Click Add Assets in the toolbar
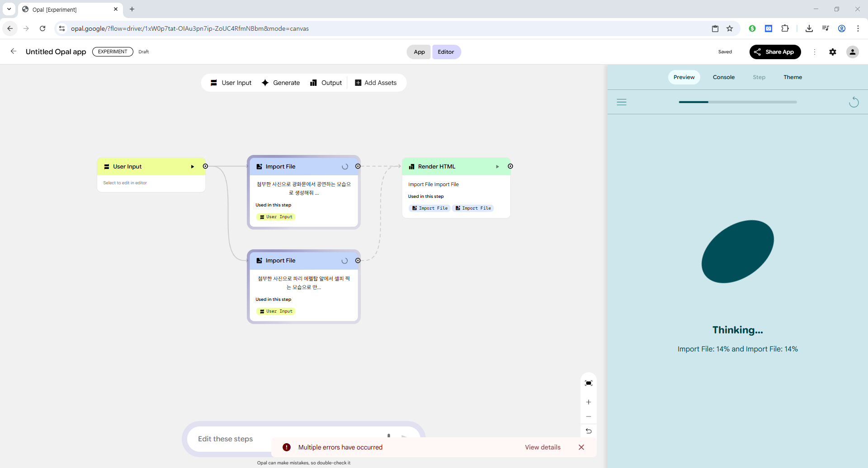The image size is (868, 468). 376,83
